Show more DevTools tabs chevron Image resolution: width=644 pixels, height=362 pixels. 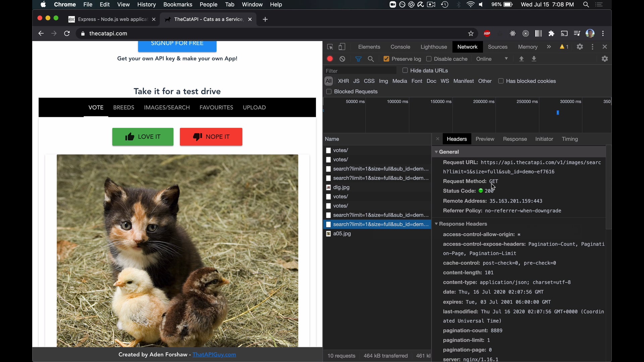[549, 47]
